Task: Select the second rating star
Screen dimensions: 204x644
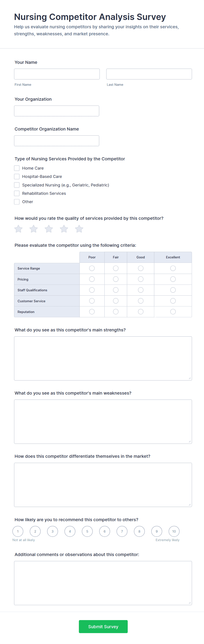Action: click(x=34, y=229)
